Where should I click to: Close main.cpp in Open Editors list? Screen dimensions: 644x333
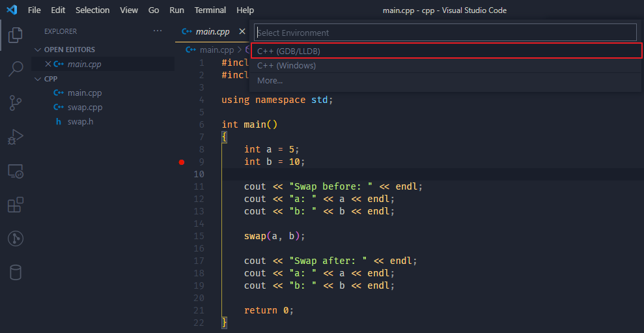pyautogui.click(x=48, y=64)
